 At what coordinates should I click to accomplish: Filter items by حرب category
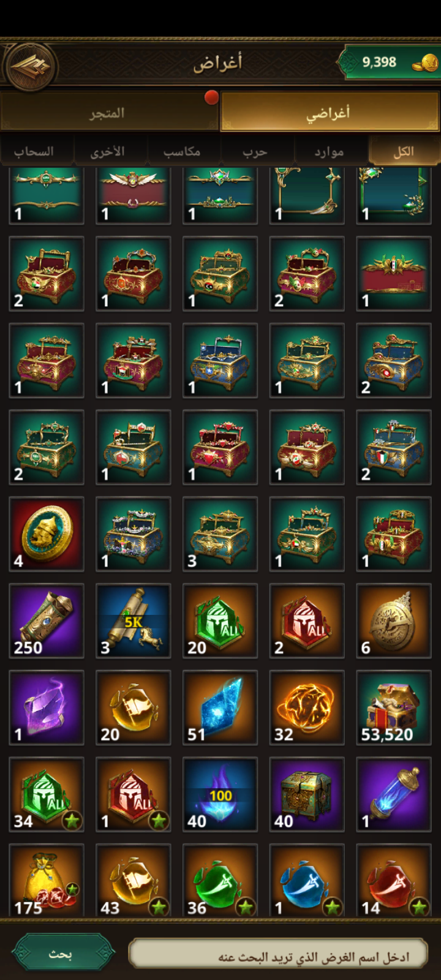[x=255, y=151]
